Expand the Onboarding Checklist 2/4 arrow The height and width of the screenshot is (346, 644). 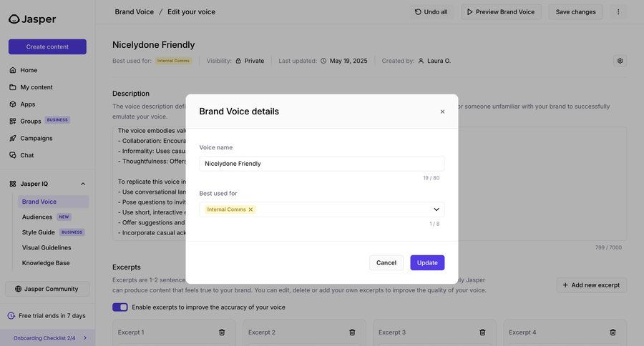tap(85, 338)
